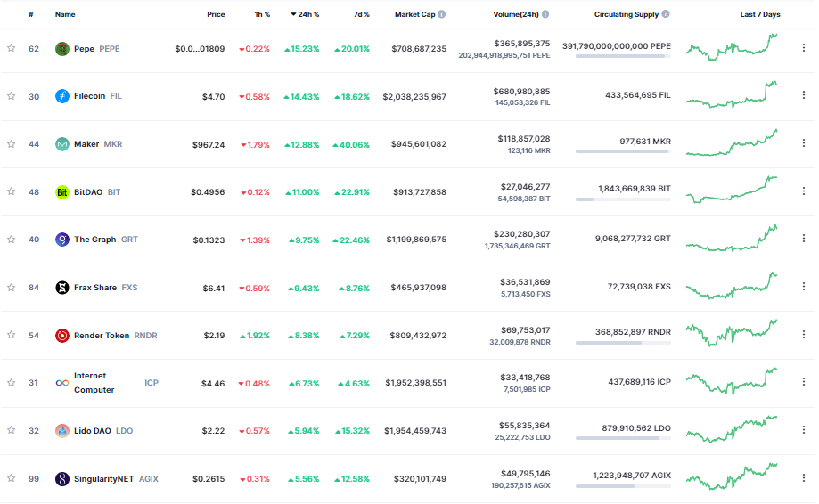
Task: Click the Filecoin logo icon
Action: pos(62,96)
